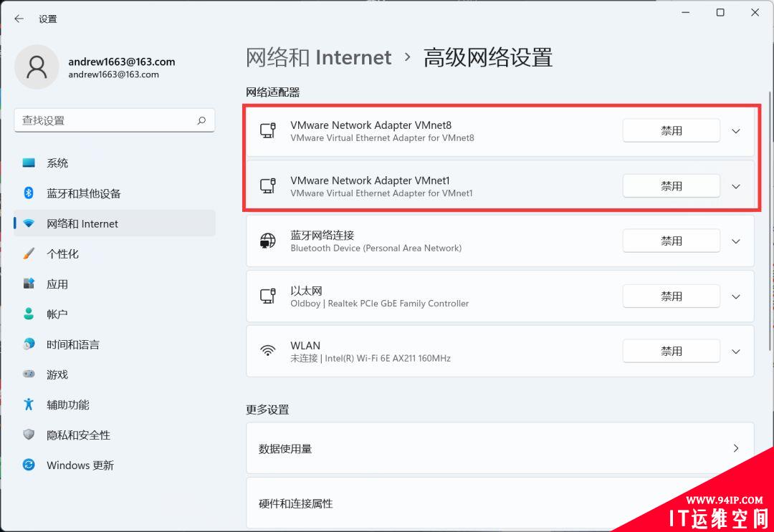Click the VMware Network Adapter VMnet8 title
Image resolution: width=774 pixels, height=532 pixels.
pos(371,125)
